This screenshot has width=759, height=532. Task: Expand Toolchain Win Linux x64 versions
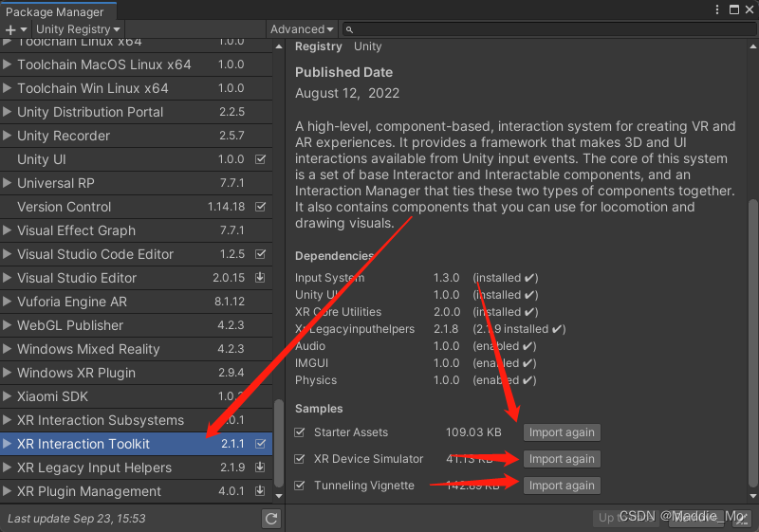(x=7, y=87)
